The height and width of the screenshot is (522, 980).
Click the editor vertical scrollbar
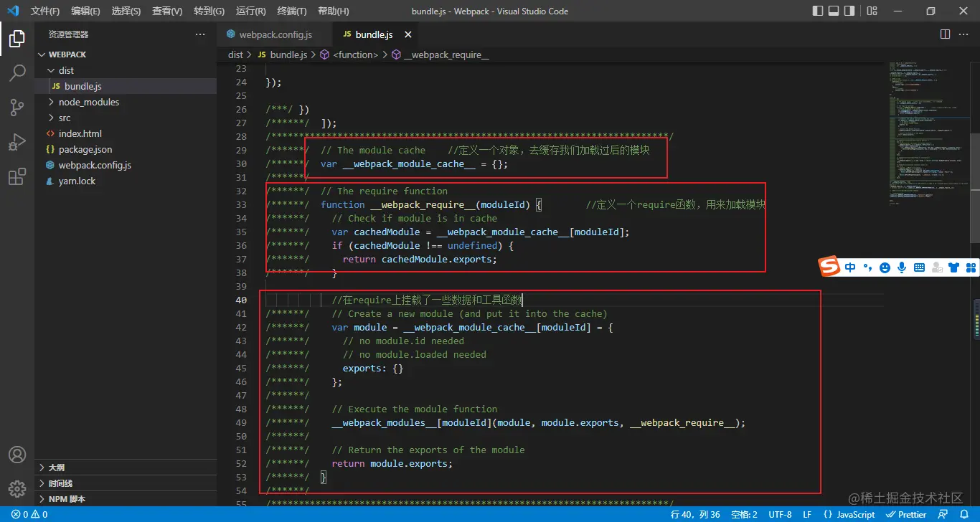(974, 215)
